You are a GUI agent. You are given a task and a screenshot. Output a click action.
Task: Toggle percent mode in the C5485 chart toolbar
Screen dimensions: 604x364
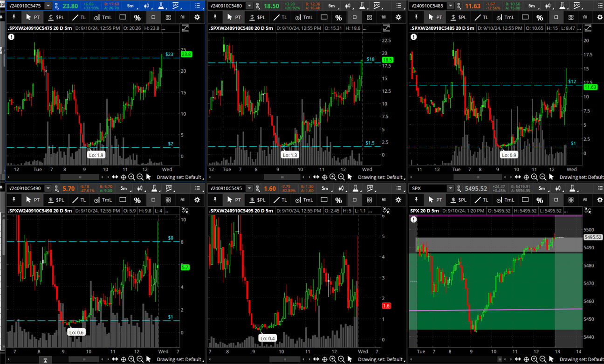click(539, 17)
